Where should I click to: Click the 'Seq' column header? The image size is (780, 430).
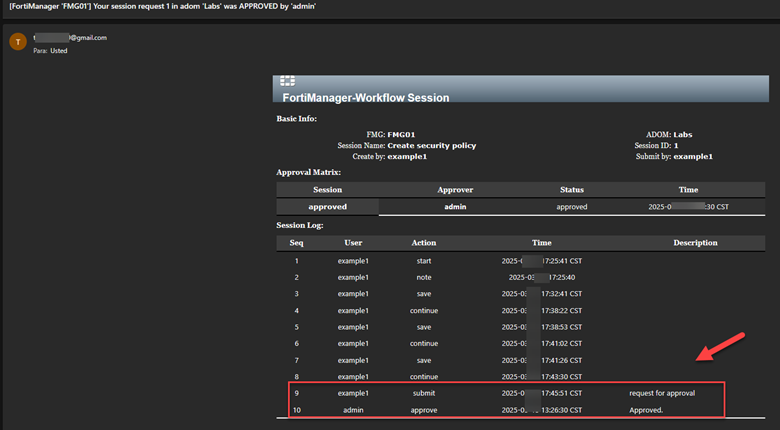(x=296, y=243)
